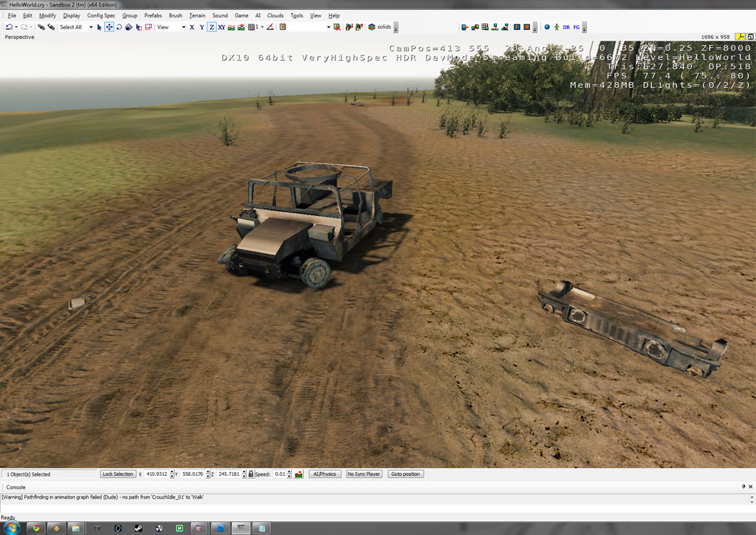Image resolution: width=756 pixels, height=535 pixels.
Task: Click the solids layer icon
Action: 372,27
